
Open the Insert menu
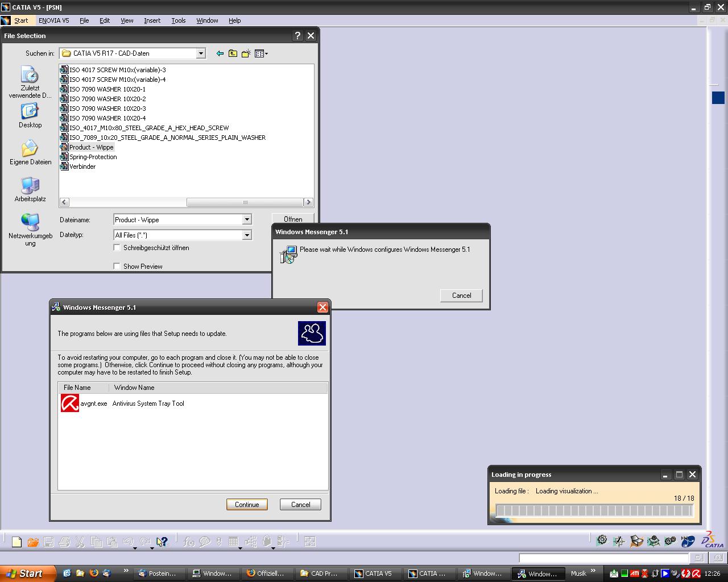click(152, 20)
